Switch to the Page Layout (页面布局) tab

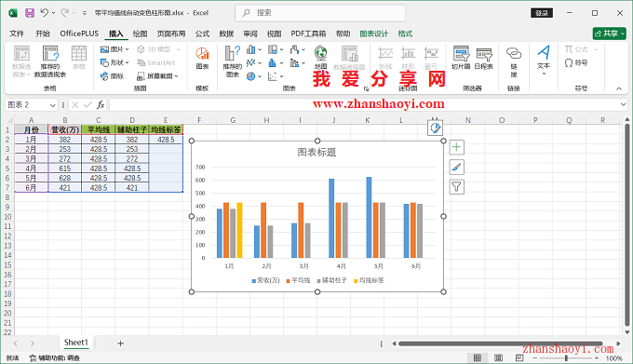pyautogui.click(x=171, y=34)
